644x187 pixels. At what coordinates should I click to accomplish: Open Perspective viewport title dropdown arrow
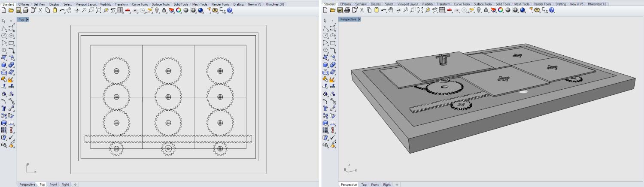pos(360,19)
